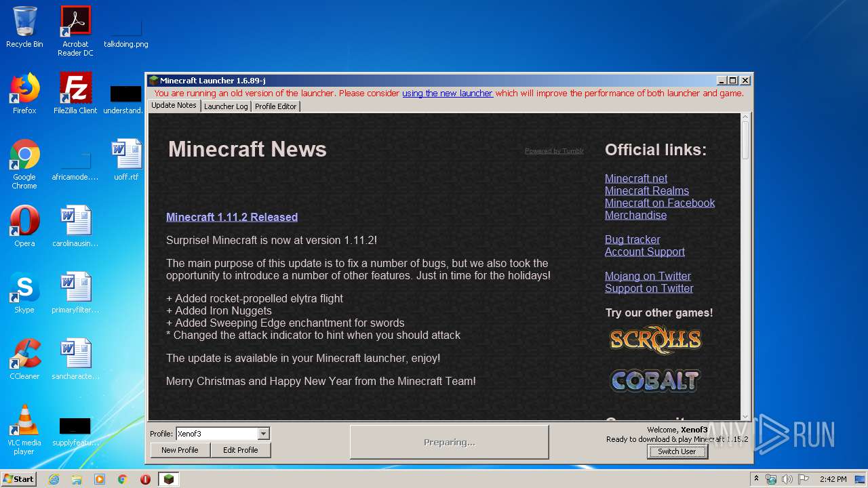868x488 pixels.
Task: Open Action Center flag icon
Action: pos(802,479)
